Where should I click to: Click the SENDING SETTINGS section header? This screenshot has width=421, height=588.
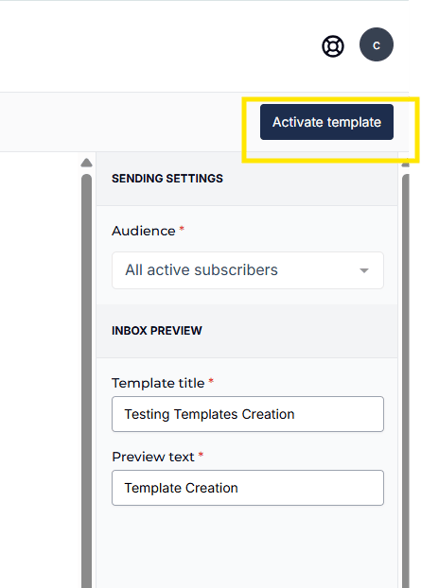tap(167, 178)
